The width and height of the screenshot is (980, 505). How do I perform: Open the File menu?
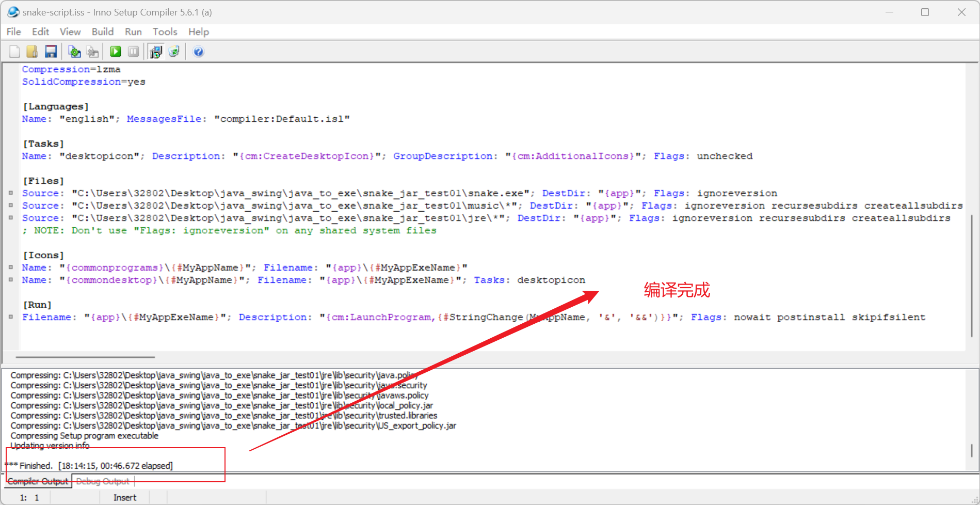[14, 32]
